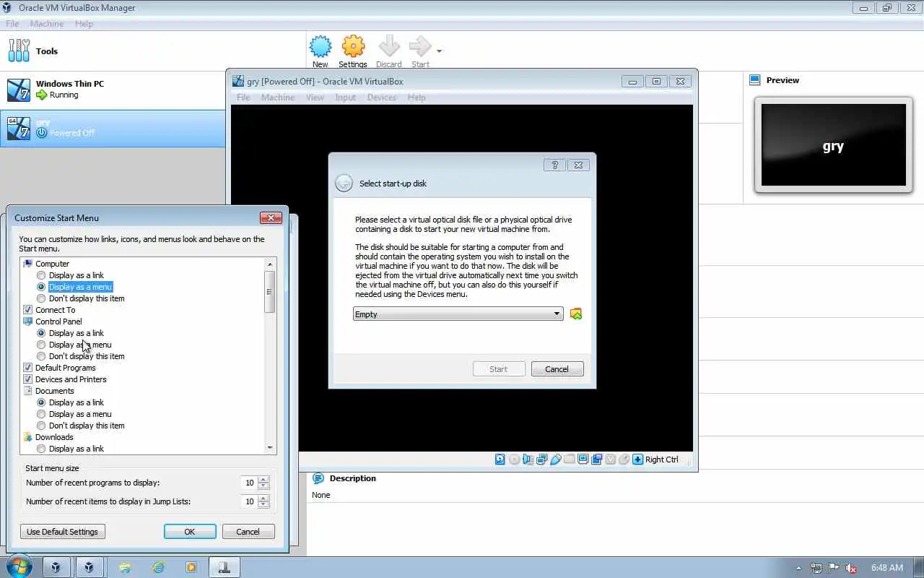This screenshot has height=578, width=924.
Task: Select the gry virtual machine entry
Action: click(113, 128)
